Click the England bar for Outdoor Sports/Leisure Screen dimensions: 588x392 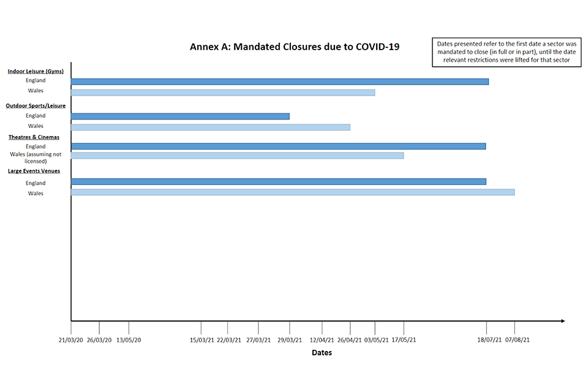[180, 116]
